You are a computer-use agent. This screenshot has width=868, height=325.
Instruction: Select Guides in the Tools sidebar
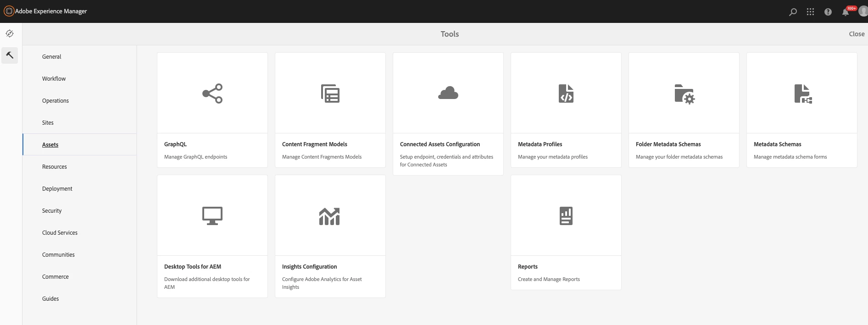coord(79,299)
